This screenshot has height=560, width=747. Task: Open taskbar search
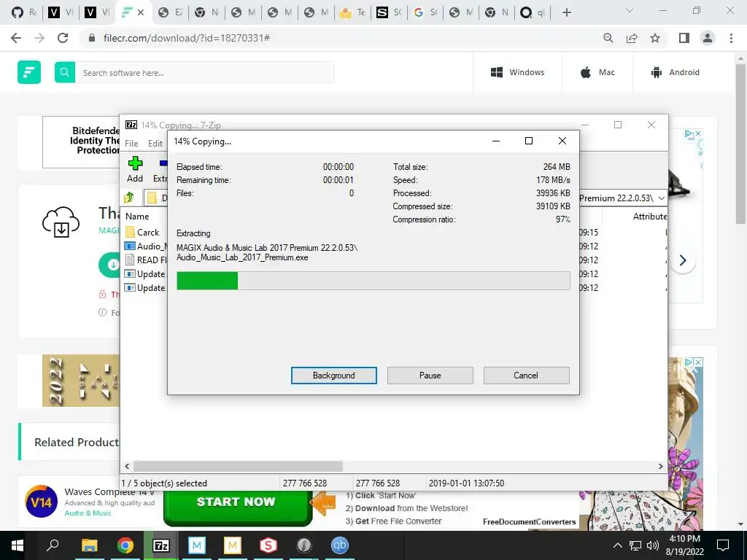pyautogui.click(x=53, y=545)
